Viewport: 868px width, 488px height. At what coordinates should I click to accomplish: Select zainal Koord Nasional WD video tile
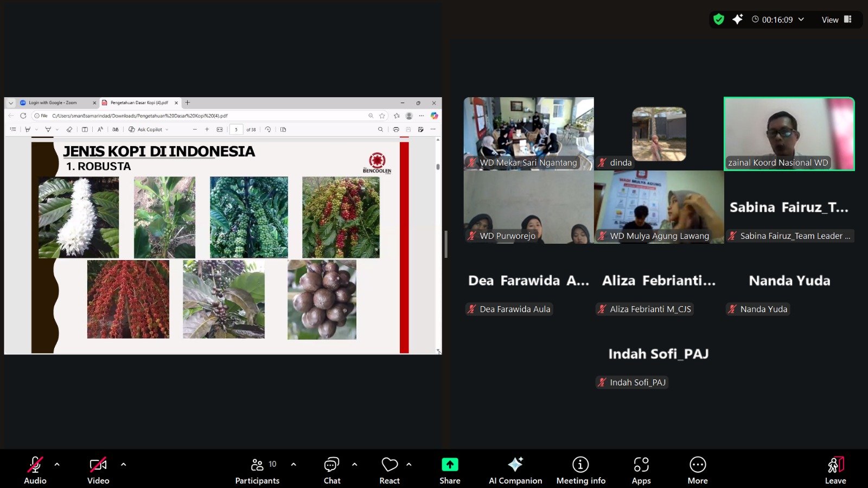pyautogui.click(x=789, y=134)
